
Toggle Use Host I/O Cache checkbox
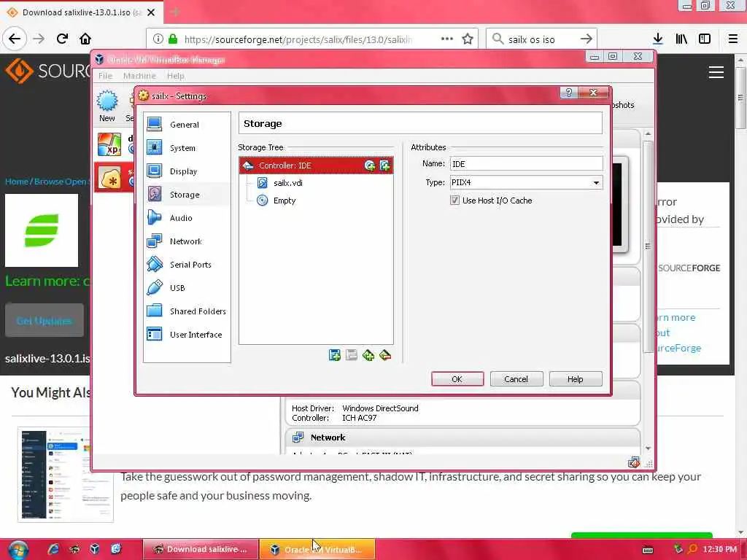(454, 201)
